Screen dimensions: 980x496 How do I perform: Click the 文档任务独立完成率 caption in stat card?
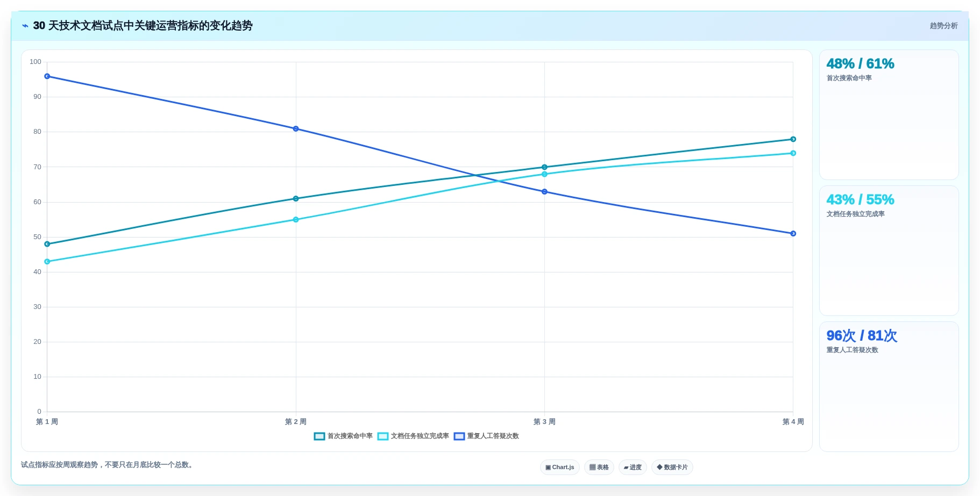point(856,214)
